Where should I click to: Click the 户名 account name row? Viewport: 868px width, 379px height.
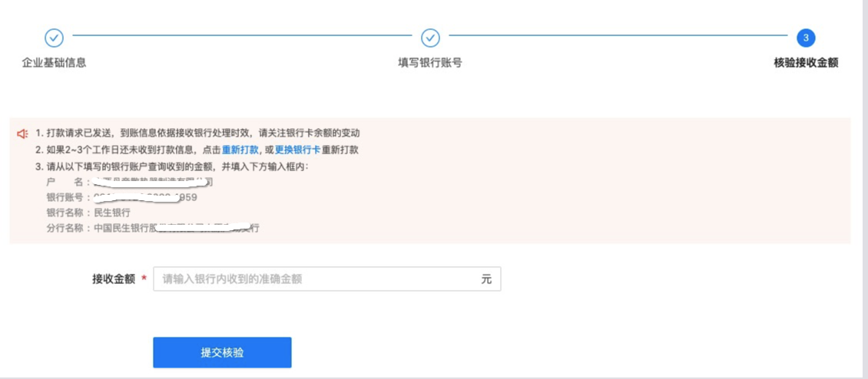[129, 183]
